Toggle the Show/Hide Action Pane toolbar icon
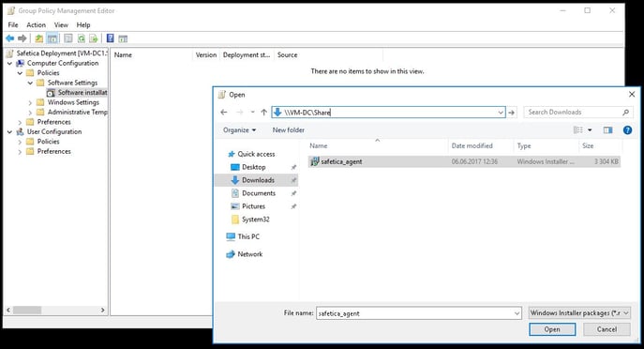 click(123, 38)
